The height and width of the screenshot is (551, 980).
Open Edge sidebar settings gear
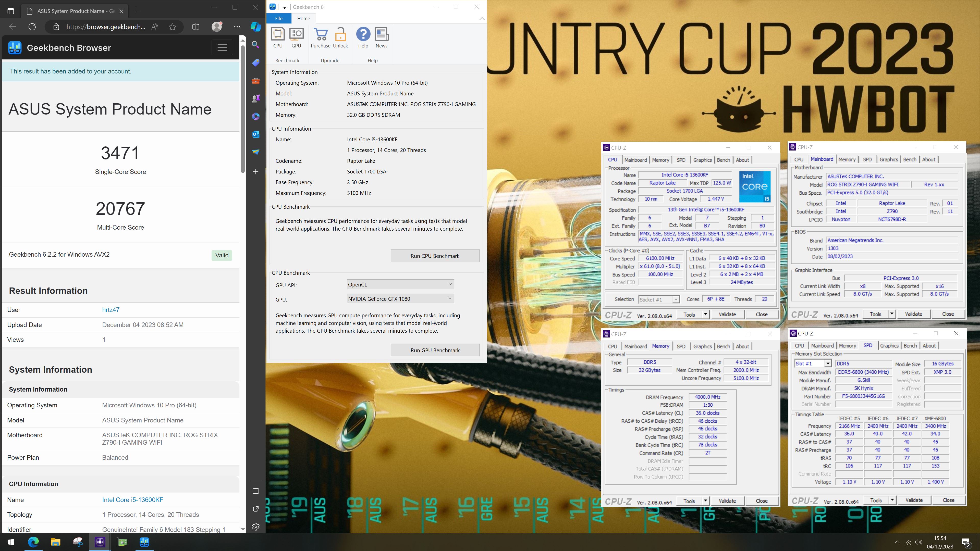point(256,527)
